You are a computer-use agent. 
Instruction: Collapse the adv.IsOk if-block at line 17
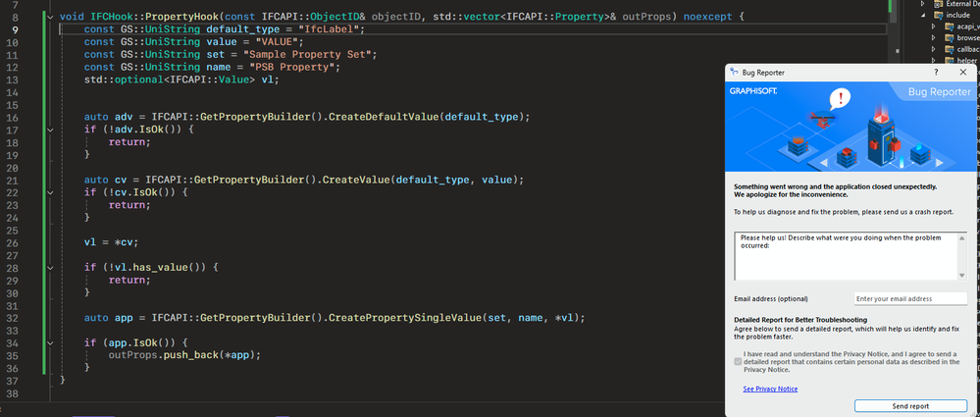pos(51,130)
